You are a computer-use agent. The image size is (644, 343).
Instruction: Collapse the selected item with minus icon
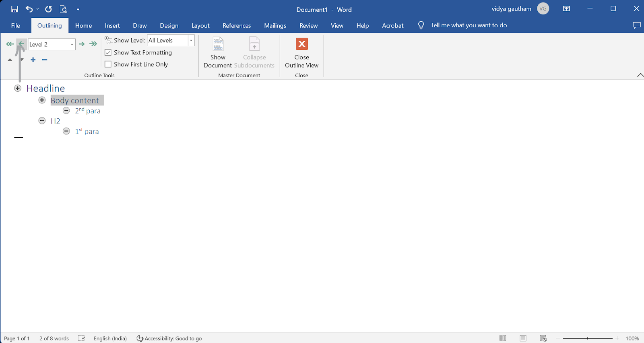coord(45,60)
